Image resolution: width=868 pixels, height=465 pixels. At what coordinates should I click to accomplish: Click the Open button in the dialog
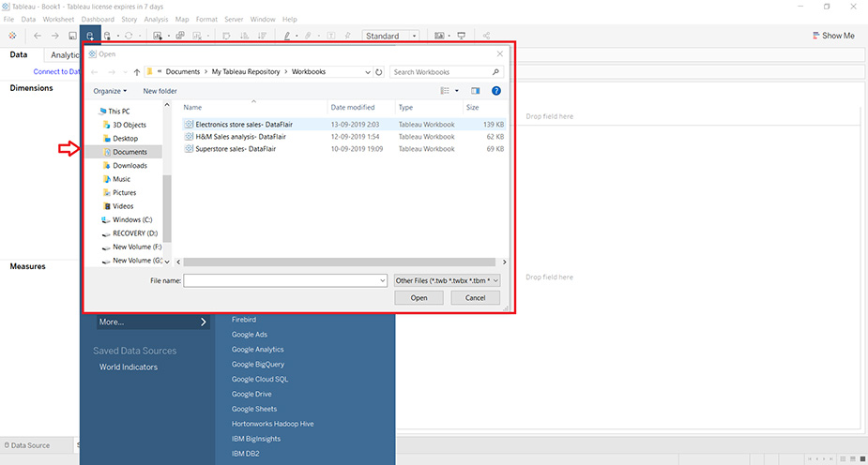[419, 297]
